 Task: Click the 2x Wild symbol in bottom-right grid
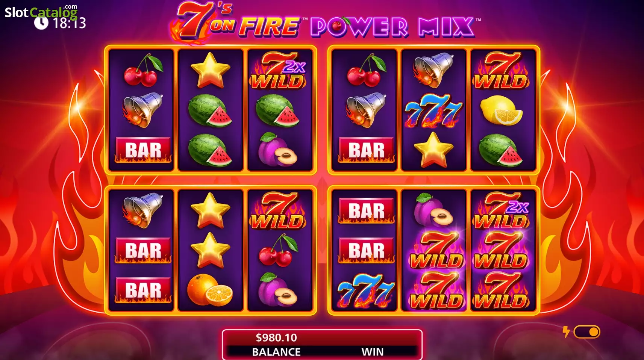coord(502,210)
